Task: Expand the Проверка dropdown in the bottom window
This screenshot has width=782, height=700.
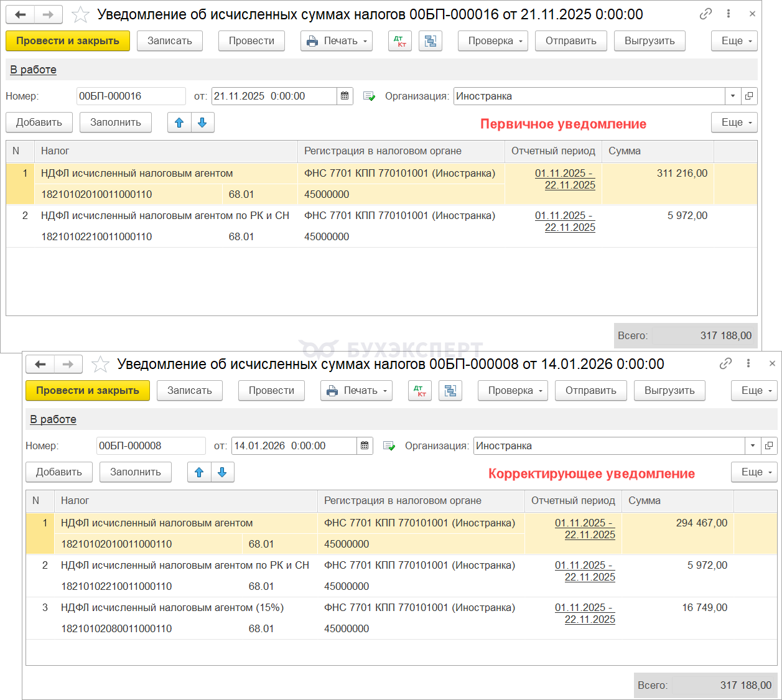Action: coord(512,391)
